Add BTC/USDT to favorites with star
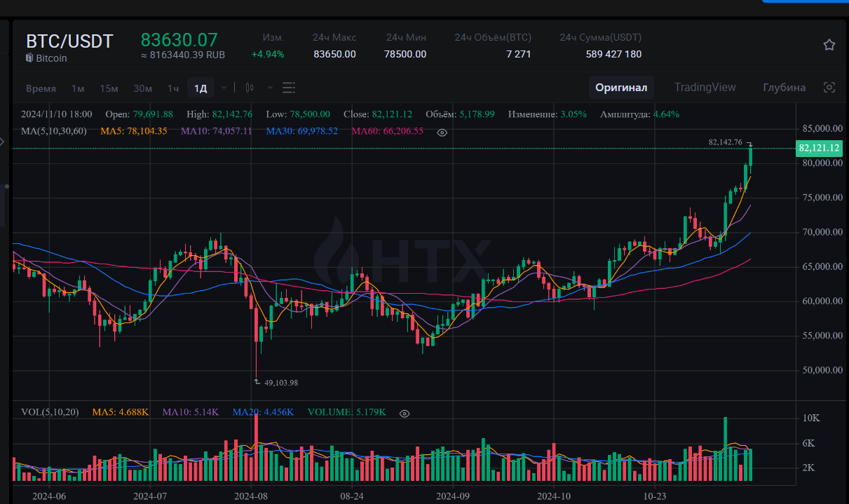849x504 pixels. point(829,45)
